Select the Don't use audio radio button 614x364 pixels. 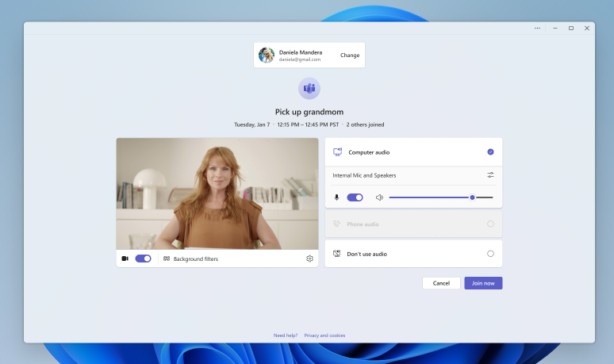490,254
